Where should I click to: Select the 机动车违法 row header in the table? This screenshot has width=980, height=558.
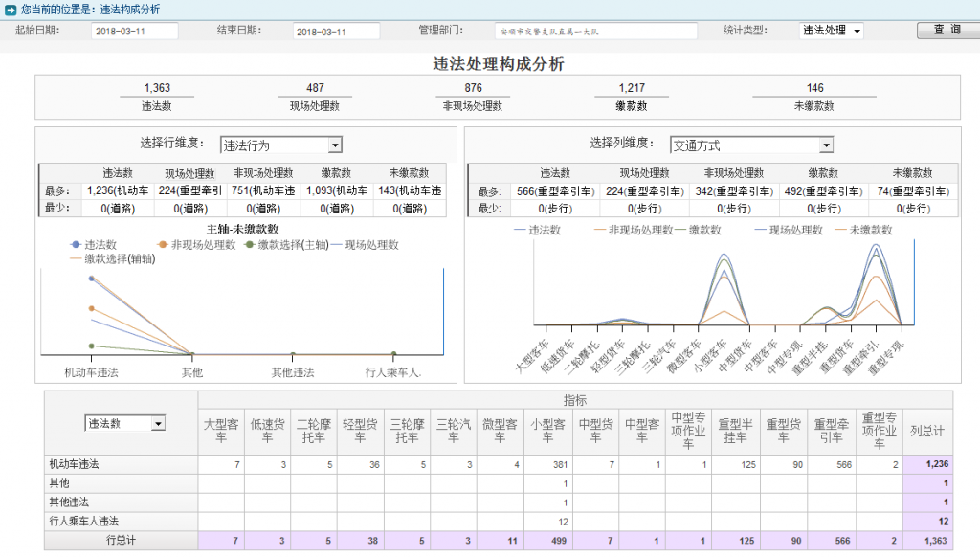click(x=75, y=464)
